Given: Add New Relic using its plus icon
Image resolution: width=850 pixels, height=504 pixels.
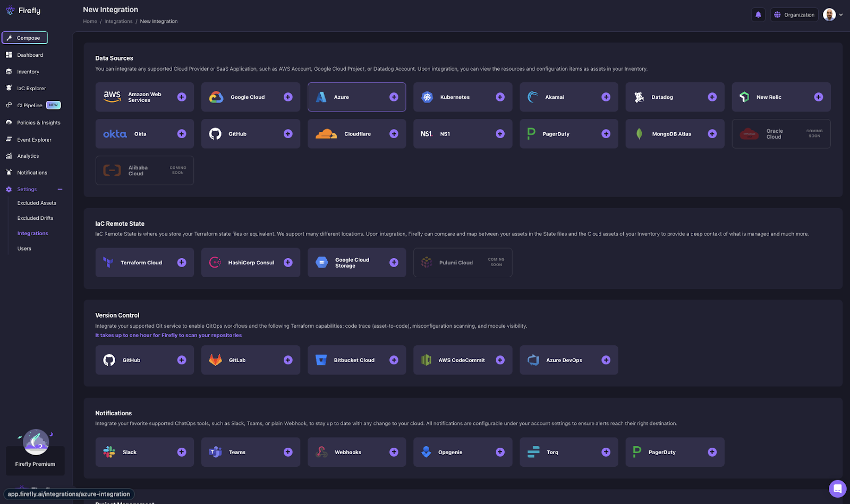Looking at the screenshot, I should click(819, 97).
